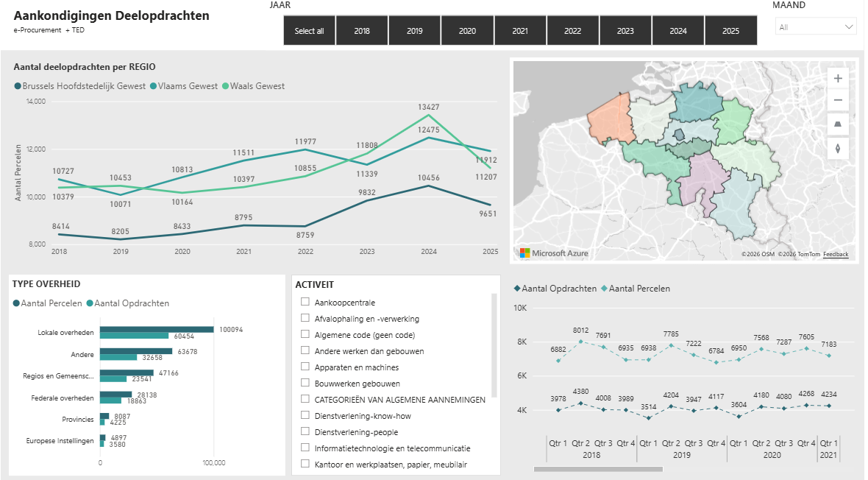Zoom in on the map
The width and height of the screenshot is (868, 480).
[x=838, y=79]
